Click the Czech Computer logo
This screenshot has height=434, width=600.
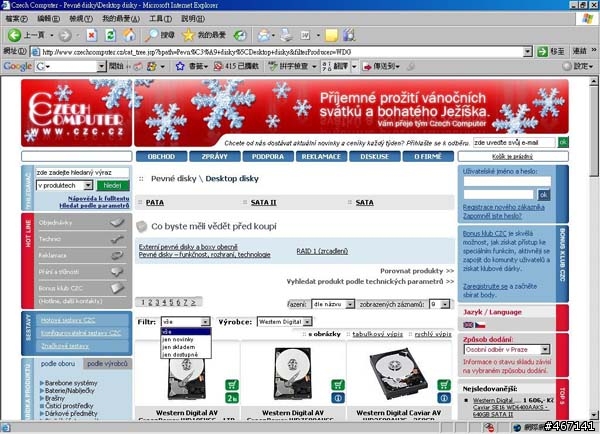[77, 113]
